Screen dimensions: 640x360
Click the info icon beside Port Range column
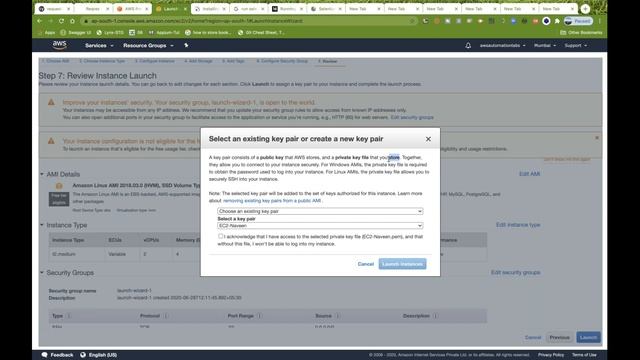click(259, 316)
